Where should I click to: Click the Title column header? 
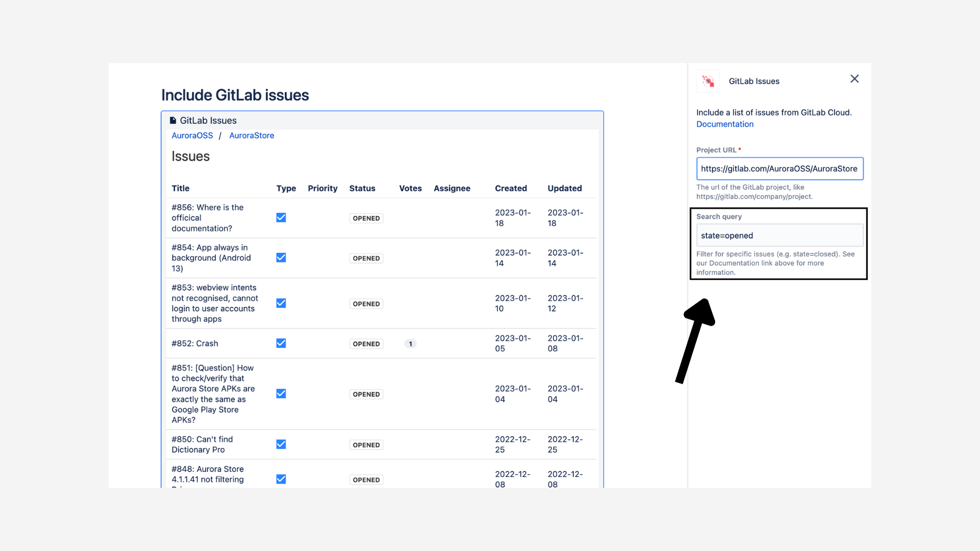coord(180,188)
